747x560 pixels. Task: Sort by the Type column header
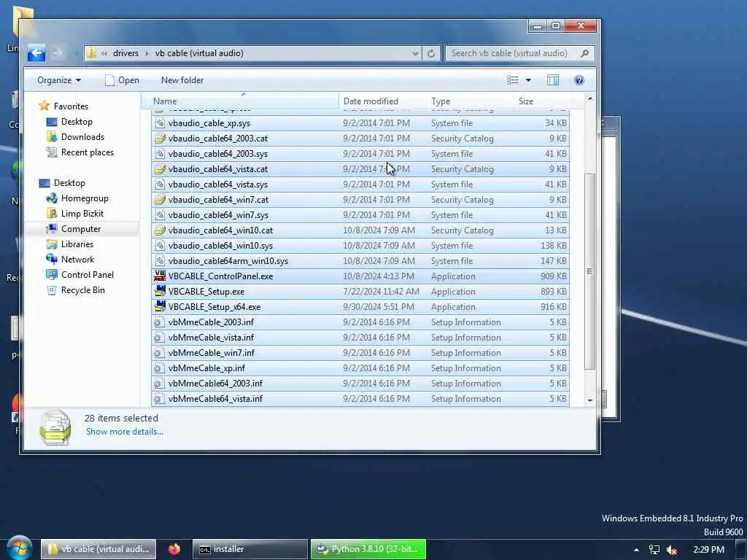click(471, 101)
